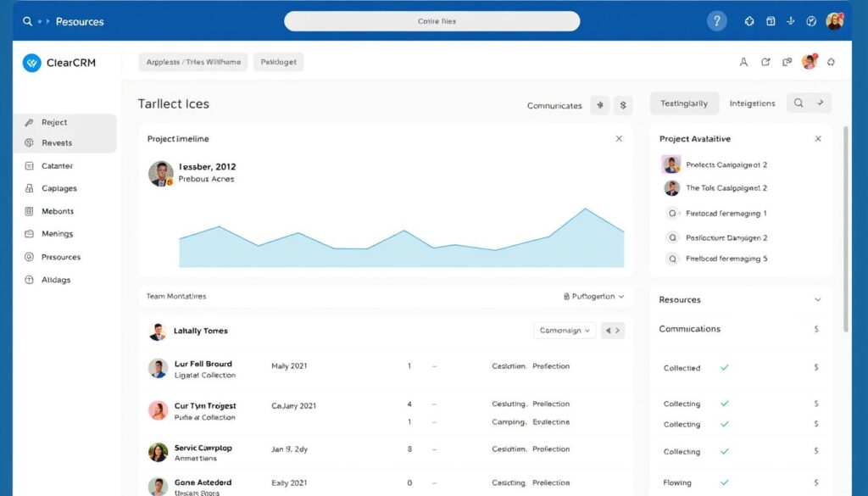Image resolution: width=868 pixels, height=496 pixels.
Task: Switch to the Inteigetions tab
Action: (x=752, y=102)
